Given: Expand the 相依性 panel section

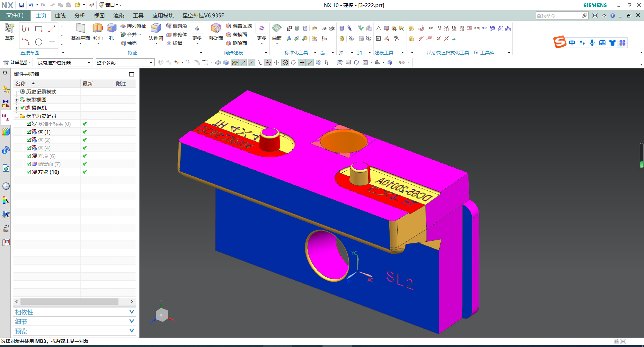Looking at the screenshot, I should pos(132,312).
